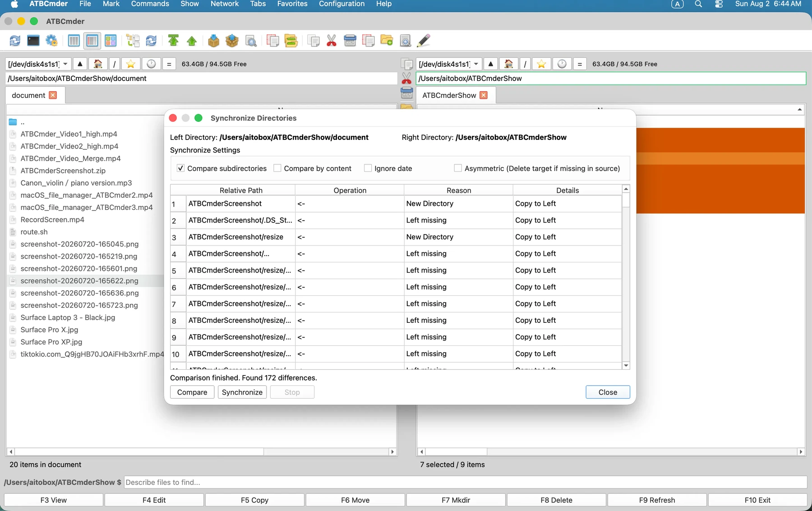Enable Asymmetric delete target checkbox
Image resolution: width=812 pixels, height=511 pixels.
coord(458,168)
